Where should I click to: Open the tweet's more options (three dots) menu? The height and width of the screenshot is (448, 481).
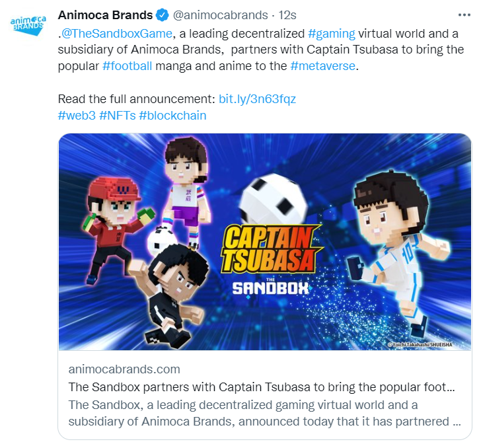(x=464, y=15)
